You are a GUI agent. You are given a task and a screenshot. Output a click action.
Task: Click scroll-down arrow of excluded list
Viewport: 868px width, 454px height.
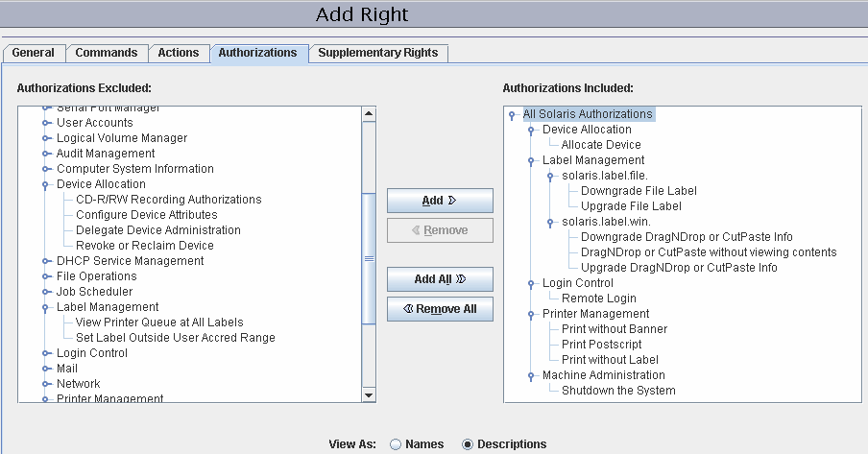tap(369, 394)
